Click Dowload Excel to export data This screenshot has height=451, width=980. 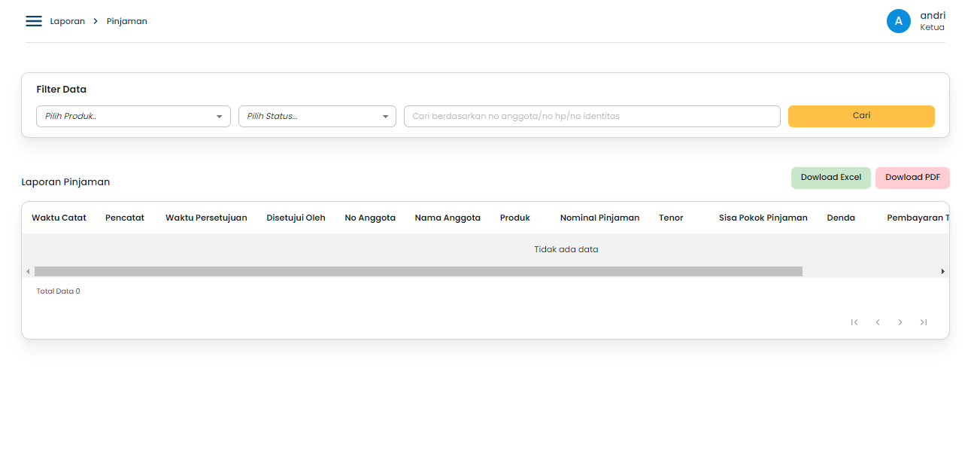830,178
